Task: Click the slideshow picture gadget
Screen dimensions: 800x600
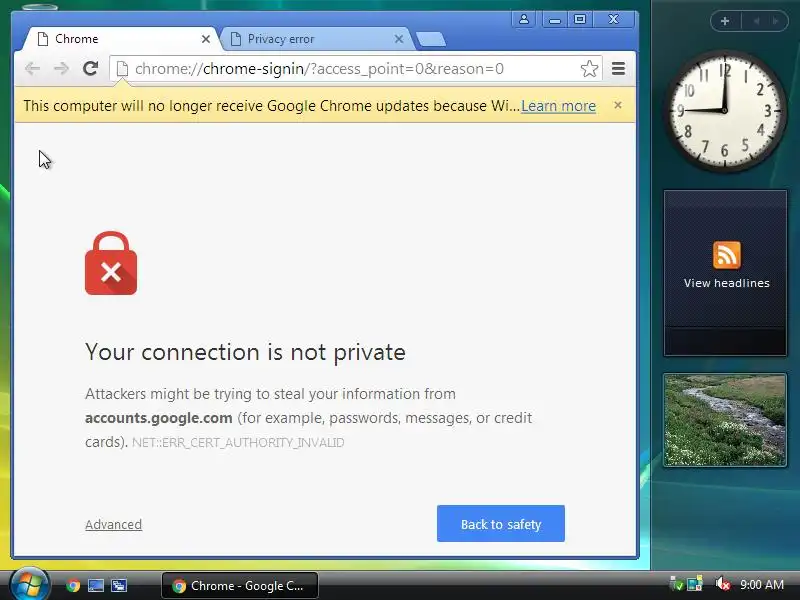Action: pos(725,420)
